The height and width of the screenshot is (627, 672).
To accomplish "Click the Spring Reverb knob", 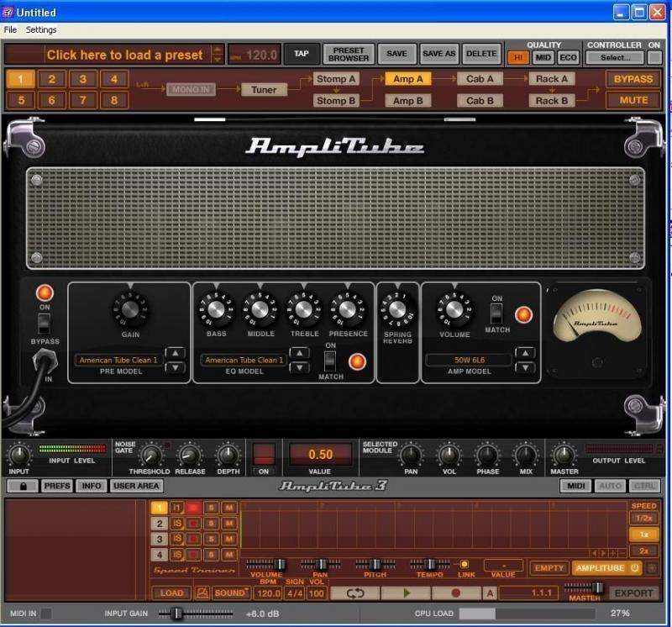I will (398, 309).
